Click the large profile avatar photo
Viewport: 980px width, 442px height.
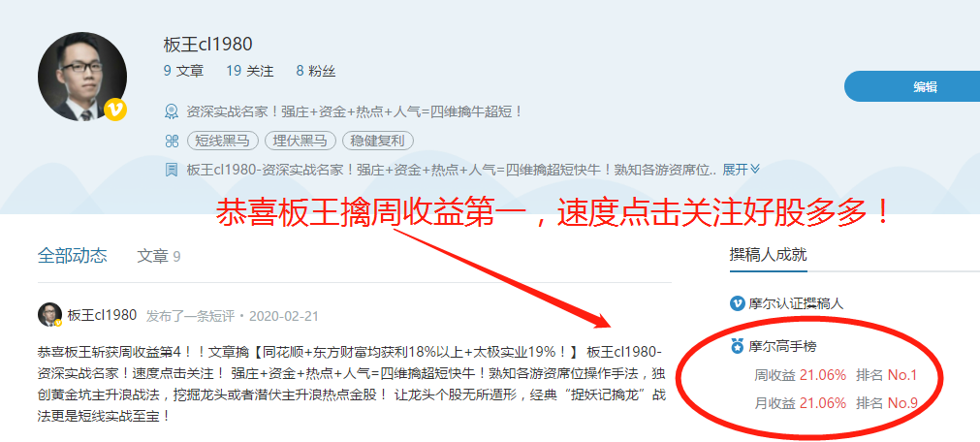tap(81, 77)
